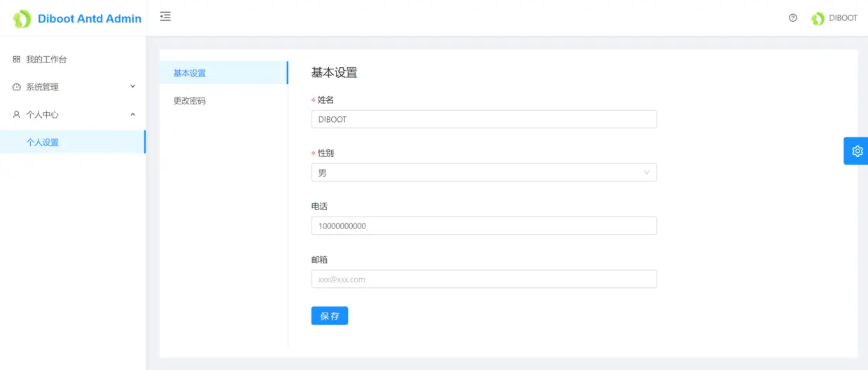Viewport: 868px width, 370px height.
Task: Focus the 电话 field with 10000000000
Action: click(484, 226)
